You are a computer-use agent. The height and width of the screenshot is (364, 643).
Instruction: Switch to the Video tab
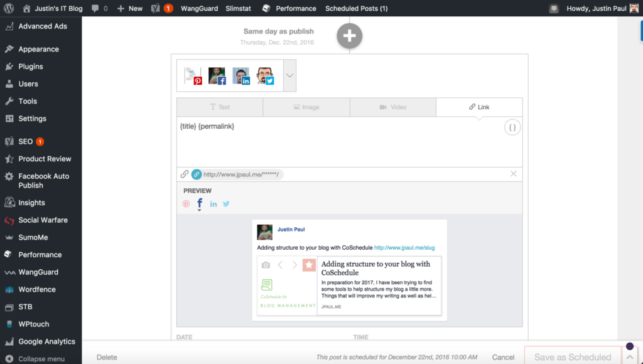click(393, 107)
